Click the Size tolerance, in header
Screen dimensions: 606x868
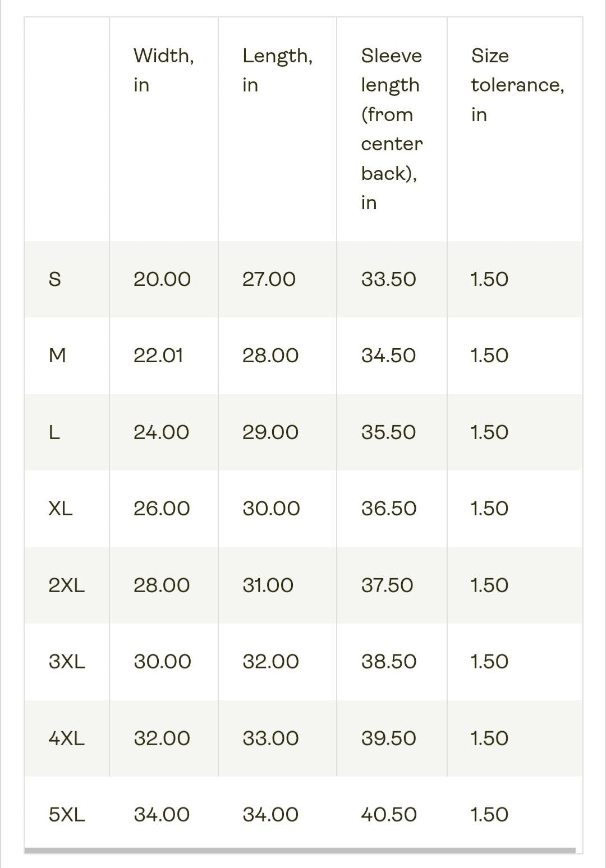coord(517,85)
